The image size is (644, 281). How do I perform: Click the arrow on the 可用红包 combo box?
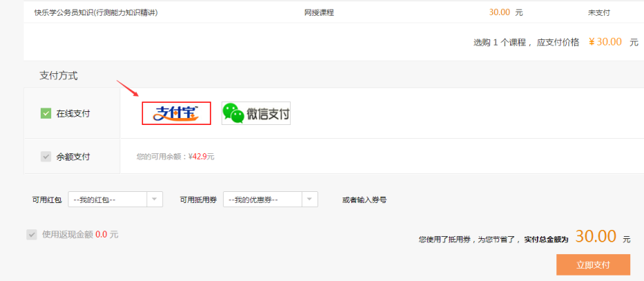[x=155, y=200]
